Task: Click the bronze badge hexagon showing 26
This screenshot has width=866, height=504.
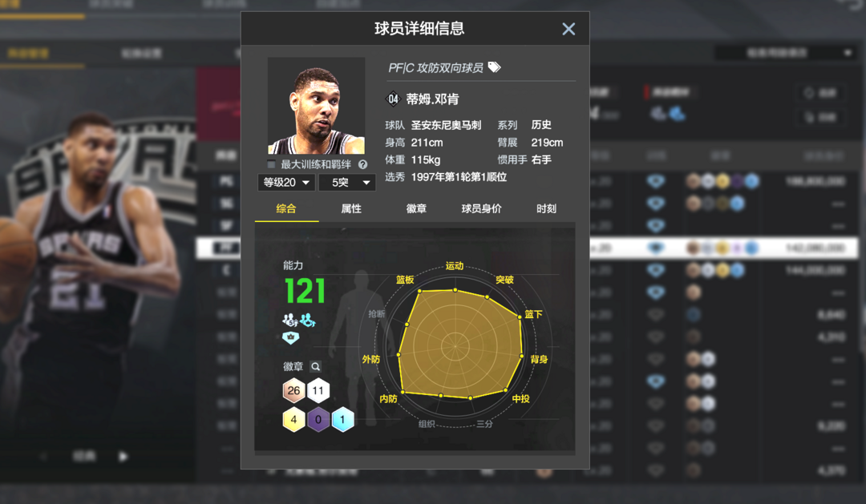Action: pyautogui.click(x=293, y=390)
